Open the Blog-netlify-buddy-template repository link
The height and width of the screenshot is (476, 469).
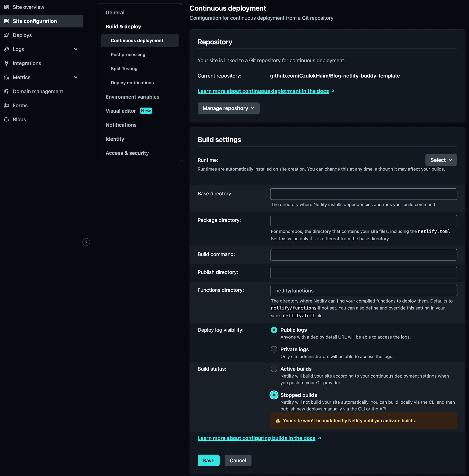(335, 76)
